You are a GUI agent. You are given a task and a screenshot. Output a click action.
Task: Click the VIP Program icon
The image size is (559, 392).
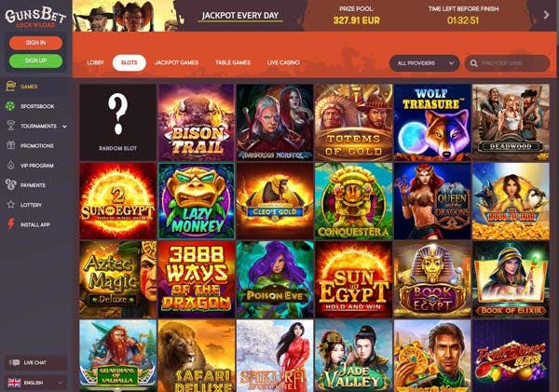tap(10, 166)
